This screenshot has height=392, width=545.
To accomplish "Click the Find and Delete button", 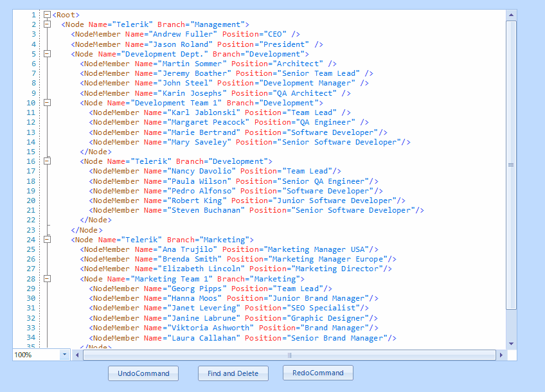I will [233, 373].
